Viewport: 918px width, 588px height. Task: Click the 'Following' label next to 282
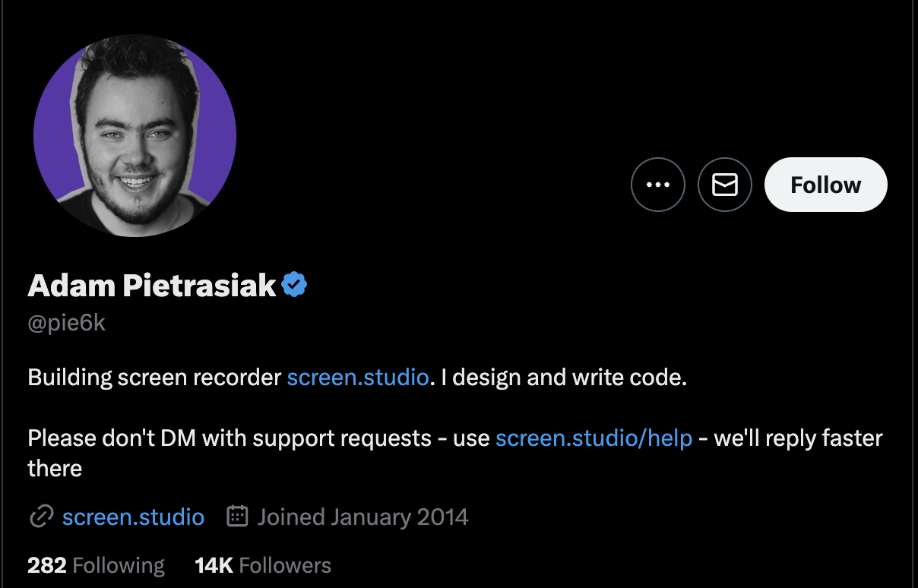pos(118,565)
